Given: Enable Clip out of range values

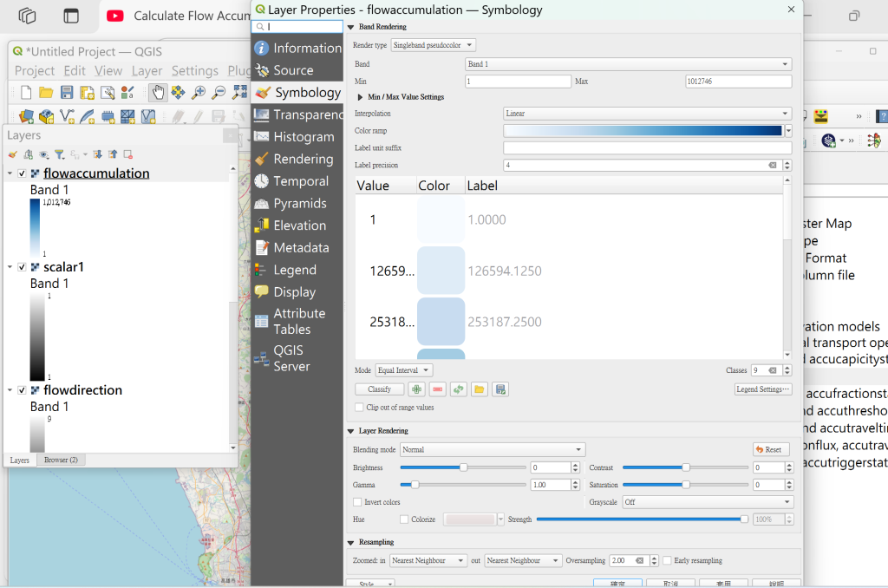Looking at the screenshot, I should (x=359, y=408).
